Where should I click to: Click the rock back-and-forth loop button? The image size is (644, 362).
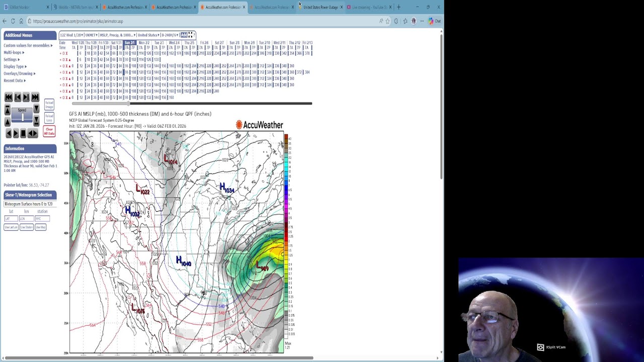(33, 133)
